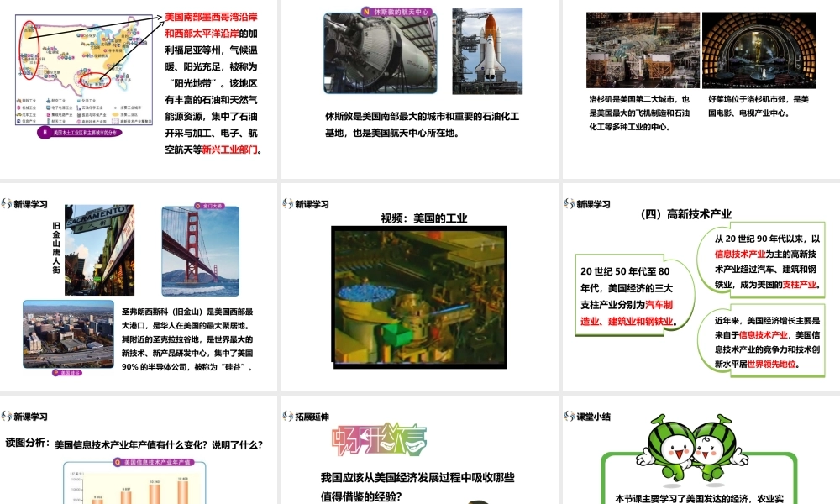Click the 新课学习 icon above 读图分析
This screenshot has width=840, height=504.
click(x=7, y=416)
